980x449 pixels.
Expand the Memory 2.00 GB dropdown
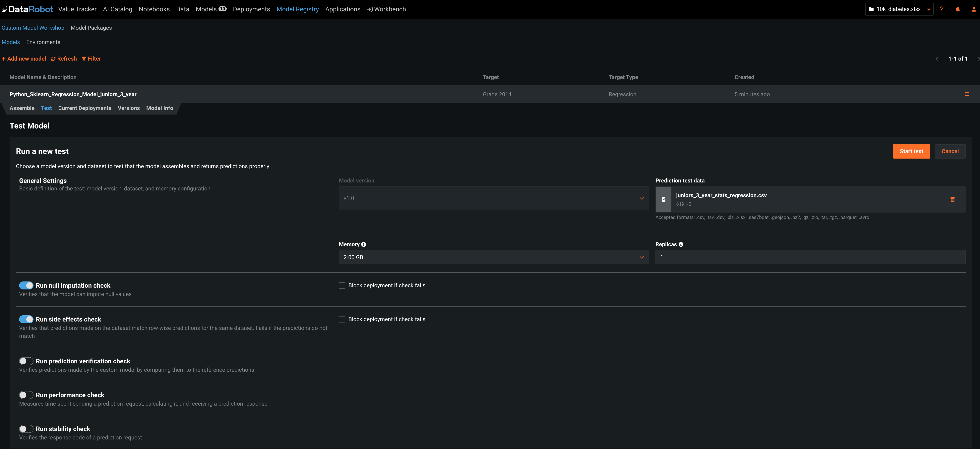pyautogui.click(x=493, y=257)
